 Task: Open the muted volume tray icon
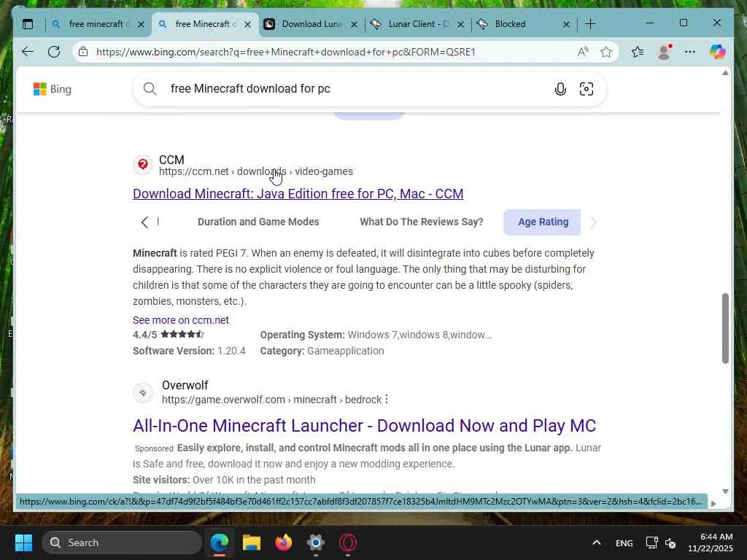(x=670, y=542)
